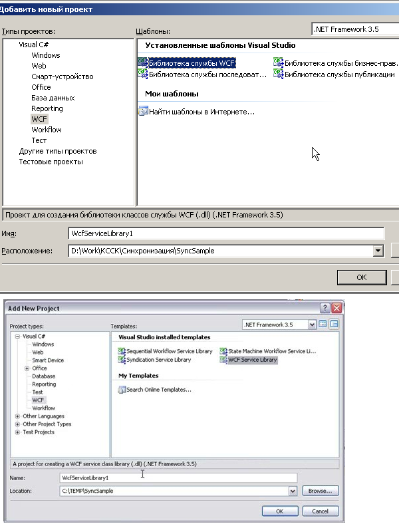Screen dimensions: 399x532
Task: Switch templates to small icons view
Action: pos(334,324)
